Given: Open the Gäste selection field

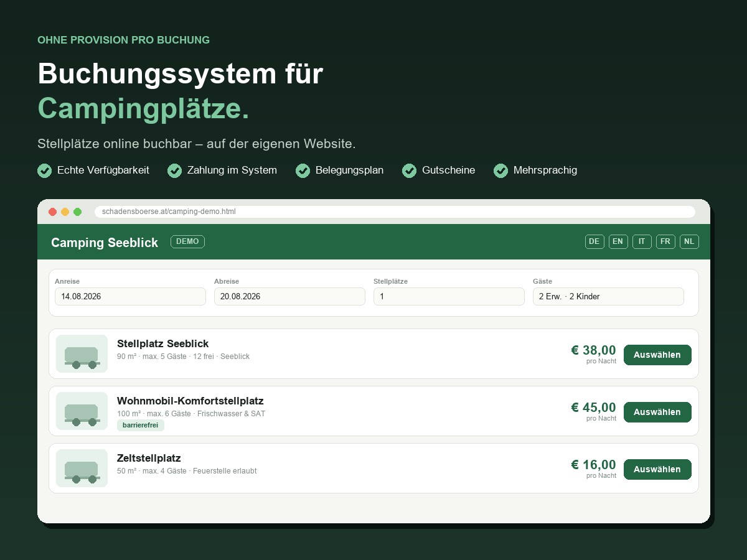Looking at the screenshot, I should tap(608, 297).
